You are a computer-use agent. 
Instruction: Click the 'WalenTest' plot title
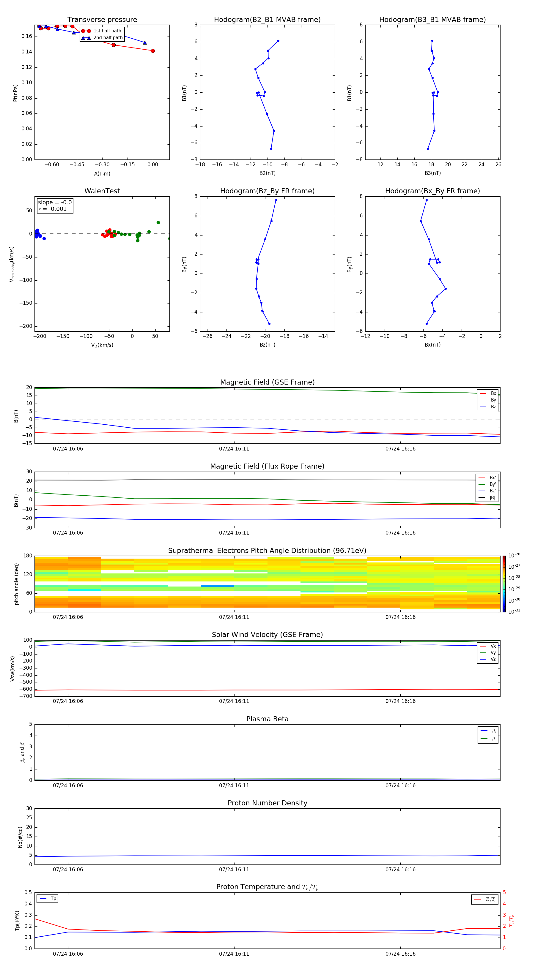point(102,191)
